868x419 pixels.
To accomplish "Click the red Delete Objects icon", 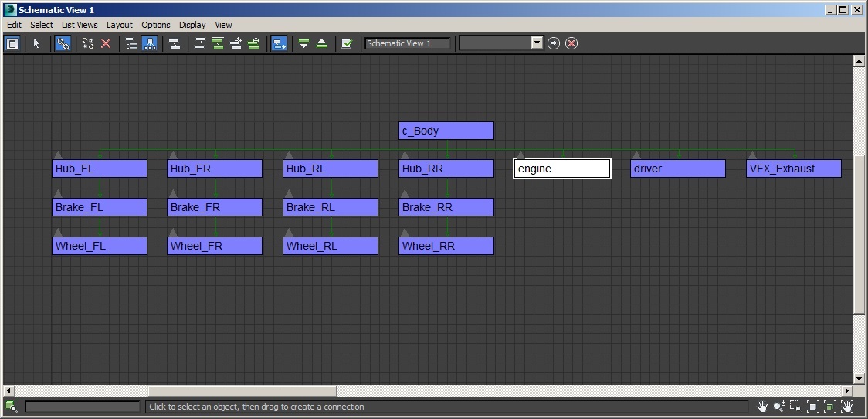I will coord(106,43).
